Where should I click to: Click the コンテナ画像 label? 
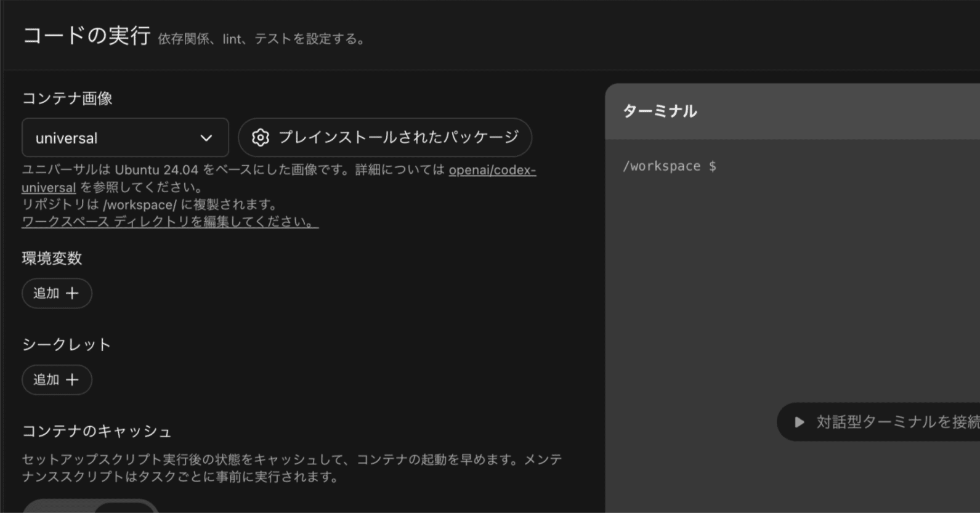coord(67,99)
